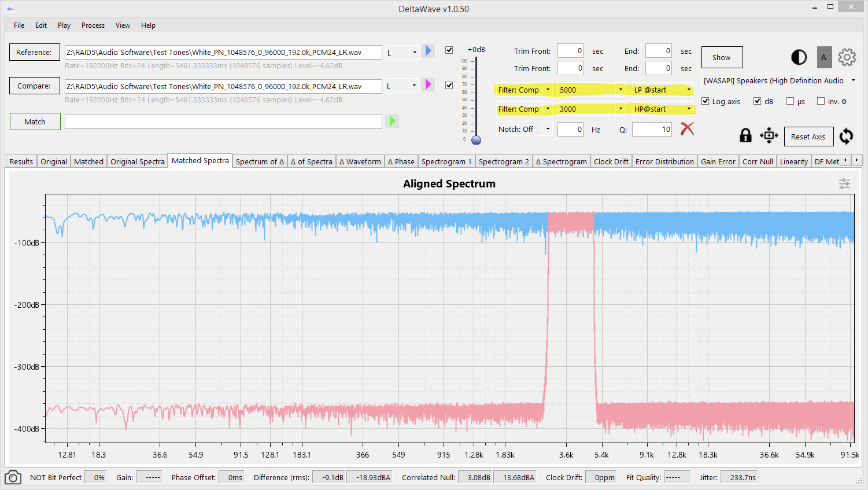Click the Reset Axis button
This screenshot has width=868, height=490.
click(x=808, y=137)
